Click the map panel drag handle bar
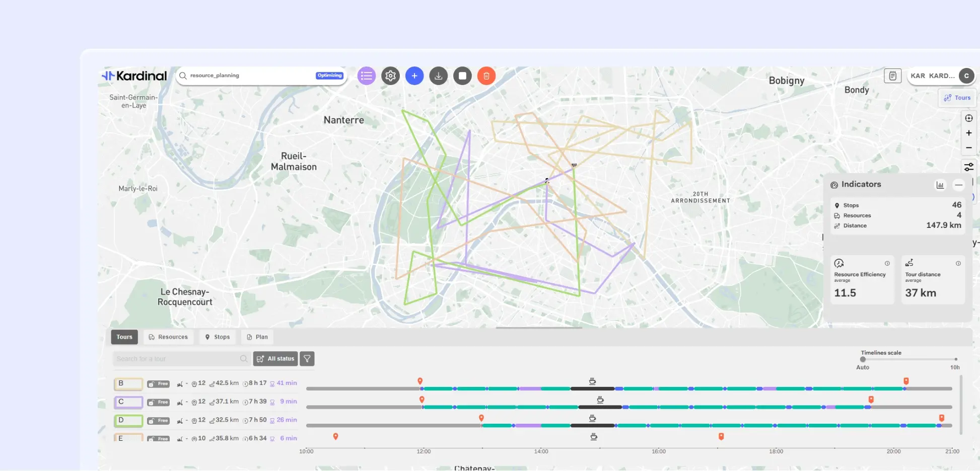The width and height of the screenshot is (980, 471). coord(539,328)
